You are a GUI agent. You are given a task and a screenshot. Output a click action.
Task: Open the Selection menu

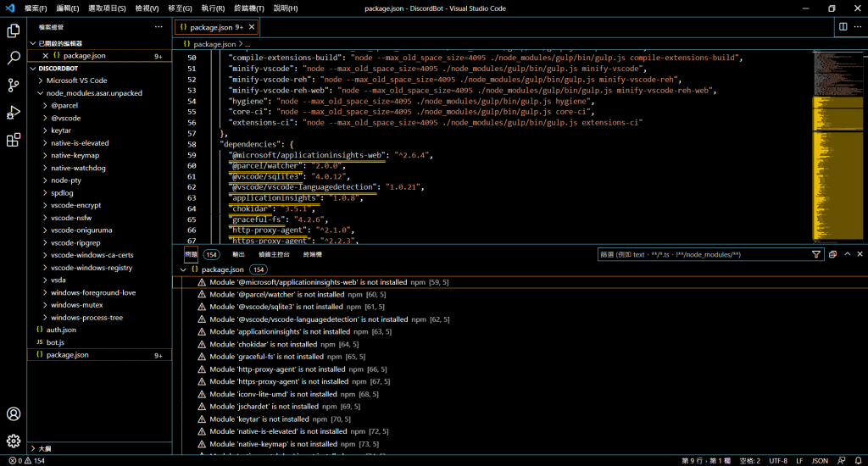coord(107,8)
